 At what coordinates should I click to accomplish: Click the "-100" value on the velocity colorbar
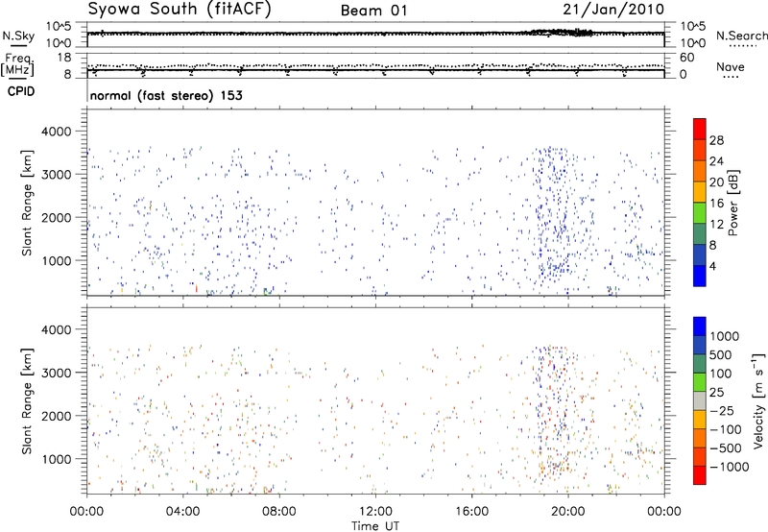coord(726,429)
